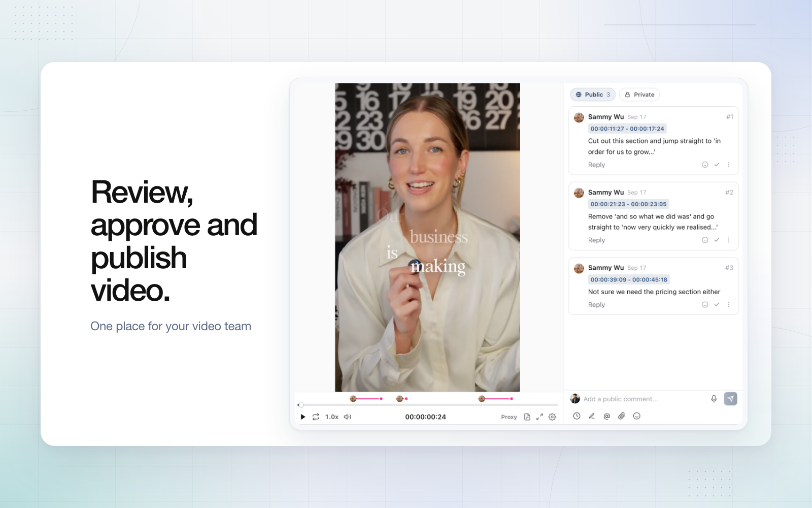Attach a file with paperclip icon
Viewport: 812px width, 508px height.
click(x=622, y=416)
